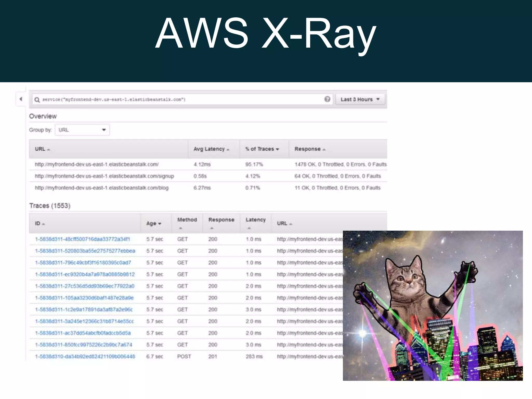The width and height of the screenshot is (532, 399).
Task: Sort traces list by URL column
Action: point(284,223)
